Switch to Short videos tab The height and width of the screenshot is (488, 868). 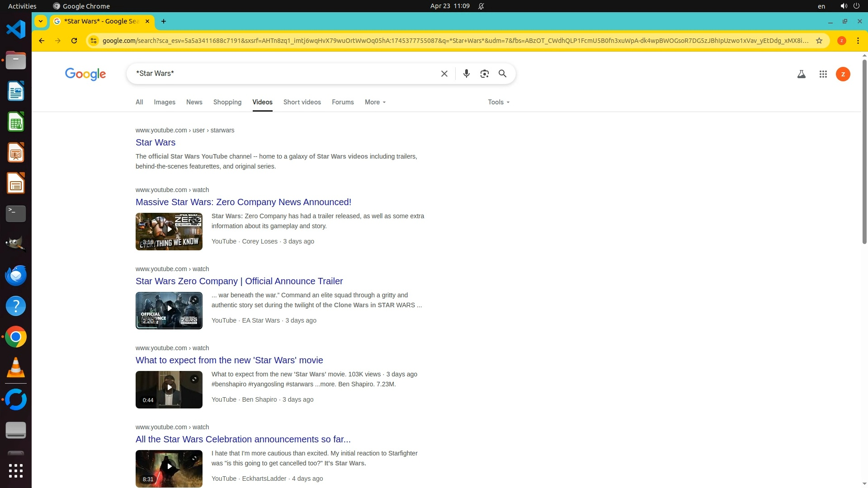point(302,102)
